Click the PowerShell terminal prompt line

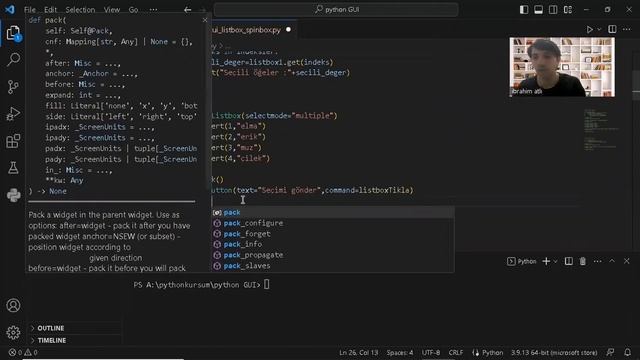(201, 285)
